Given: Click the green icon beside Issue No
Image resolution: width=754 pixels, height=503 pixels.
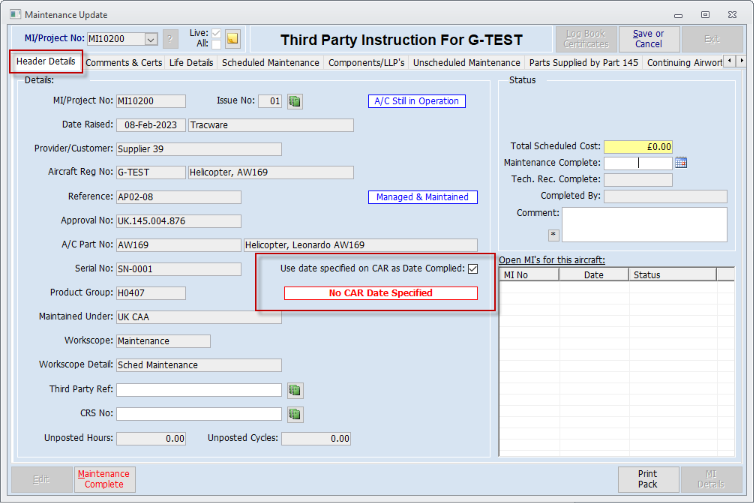Looking at the screenshot, I should tap(295, 101).
